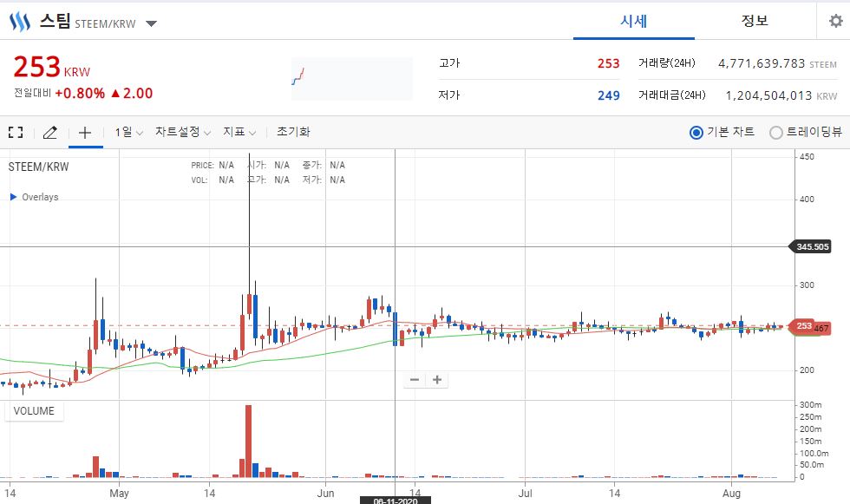Click the Steem logo icon
Viewport: 850px width, 504px height.
click(x=19, y=23)
